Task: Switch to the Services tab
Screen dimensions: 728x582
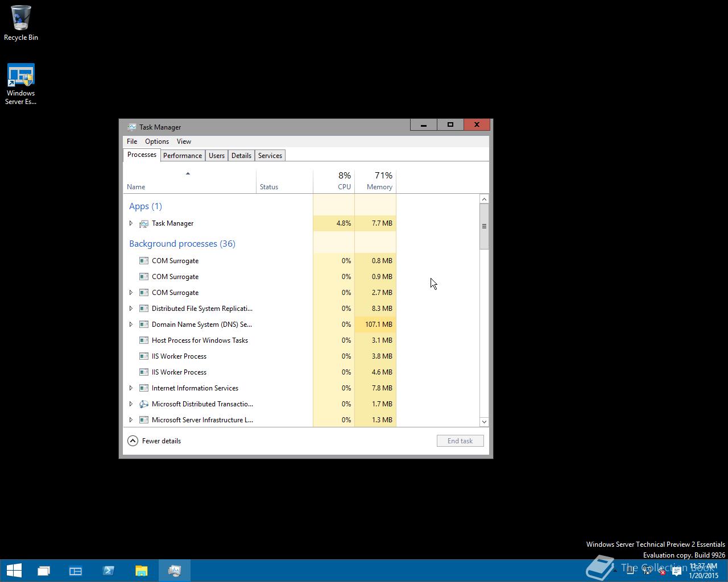Action: click(x=270, y=156)
